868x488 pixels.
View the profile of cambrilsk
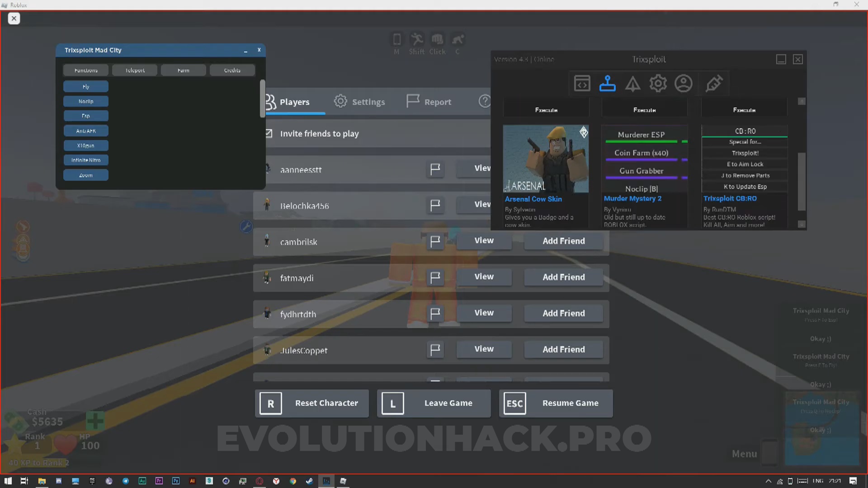pyautogui.click(x=484, y=241)
